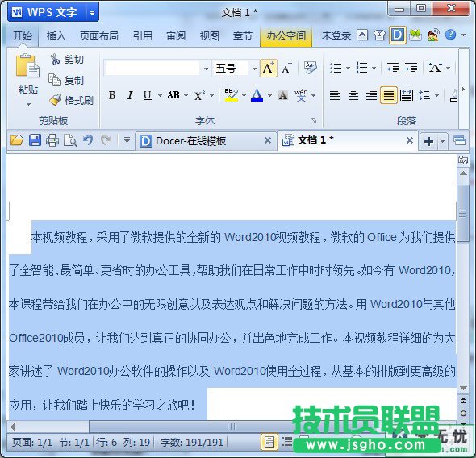Increase paragraph indent
The width and height of the screenshot is (476, 458).
tap(411, 68)
